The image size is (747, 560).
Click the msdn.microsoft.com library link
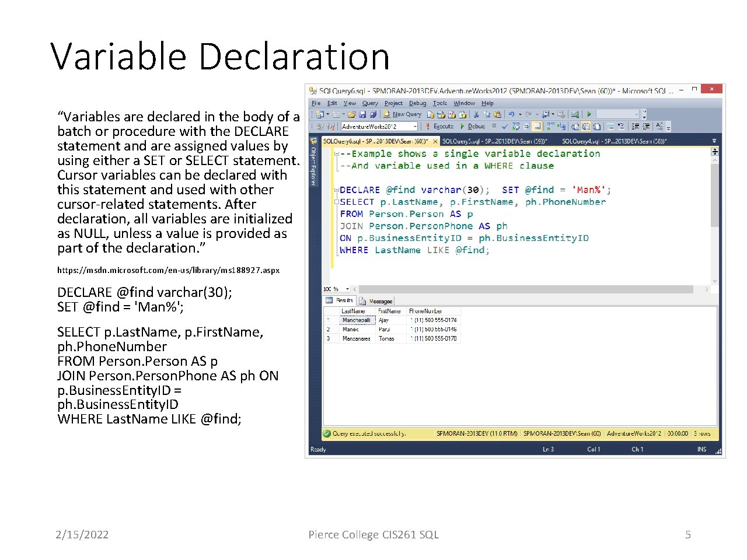169,270
